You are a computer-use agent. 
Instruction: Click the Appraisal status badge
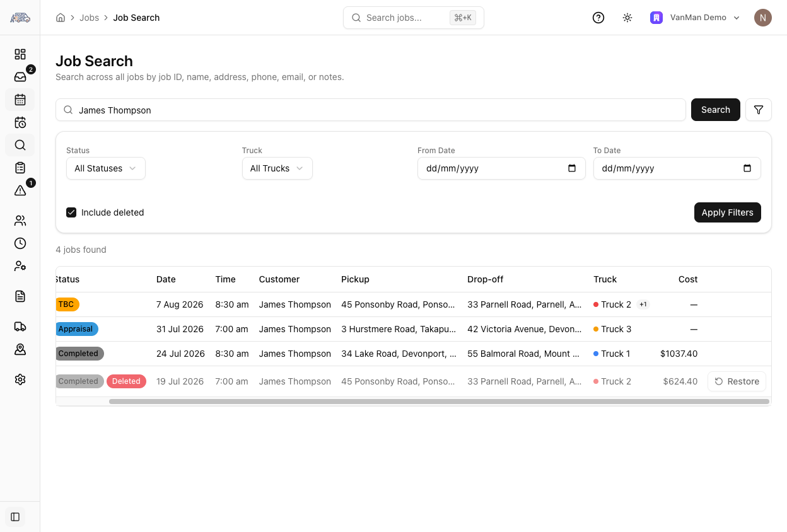(x=76, y=329)
